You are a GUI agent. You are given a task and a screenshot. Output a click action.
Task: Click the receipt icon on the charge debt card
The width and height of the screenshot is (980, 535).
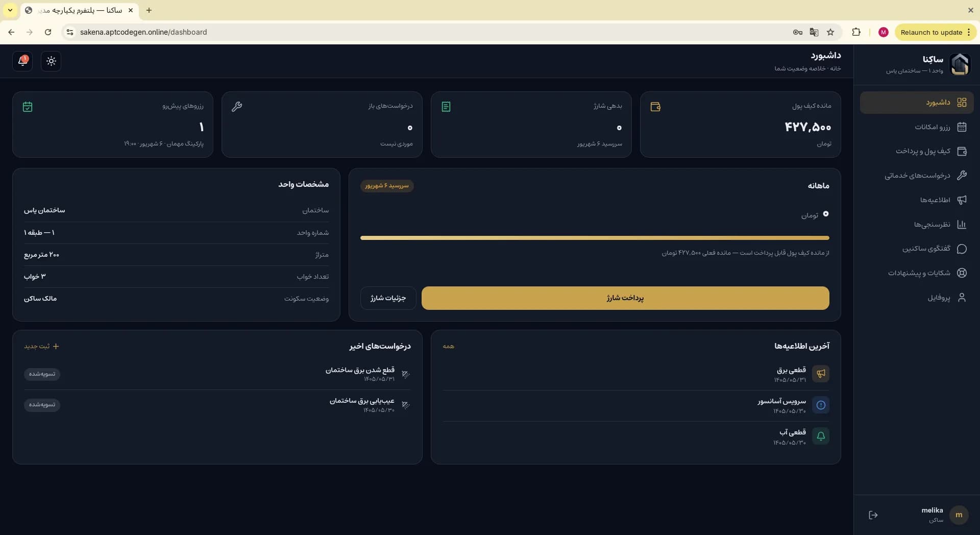click(x=446, y=107)
